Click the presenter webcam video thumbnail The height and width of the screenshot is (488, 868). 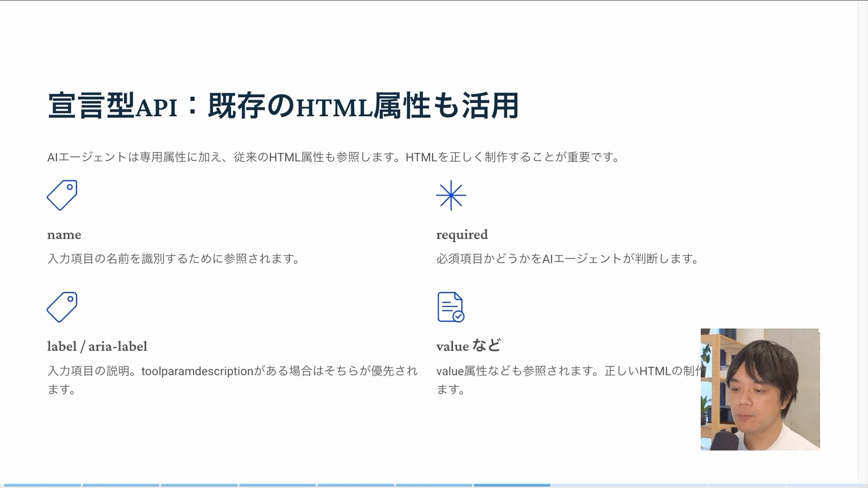pyautogui.click(x=760, y=389)
